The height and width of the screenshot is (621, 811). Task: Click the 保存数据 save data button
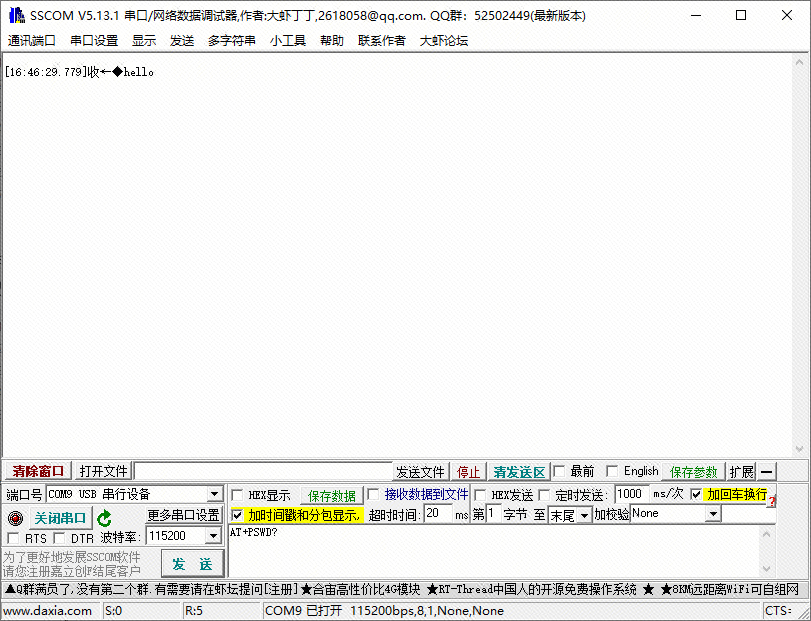[331, 496]
